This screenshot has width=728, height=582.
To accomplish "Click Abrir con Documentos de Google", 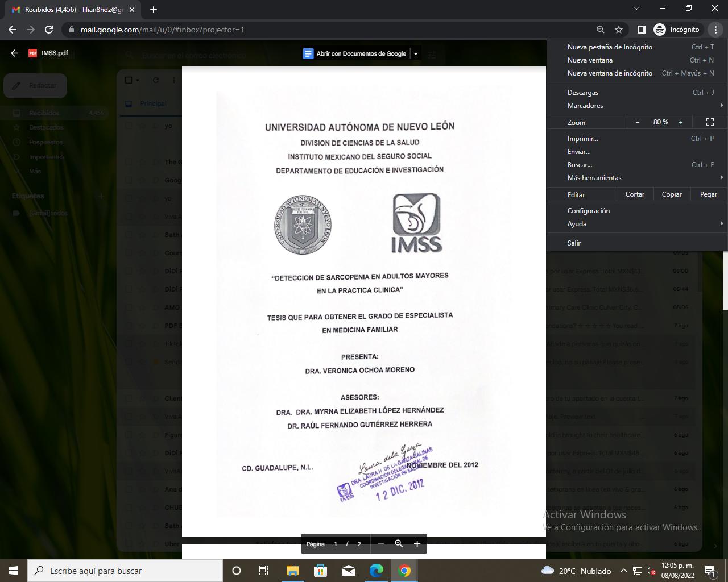I will click(x=361, y=54).
